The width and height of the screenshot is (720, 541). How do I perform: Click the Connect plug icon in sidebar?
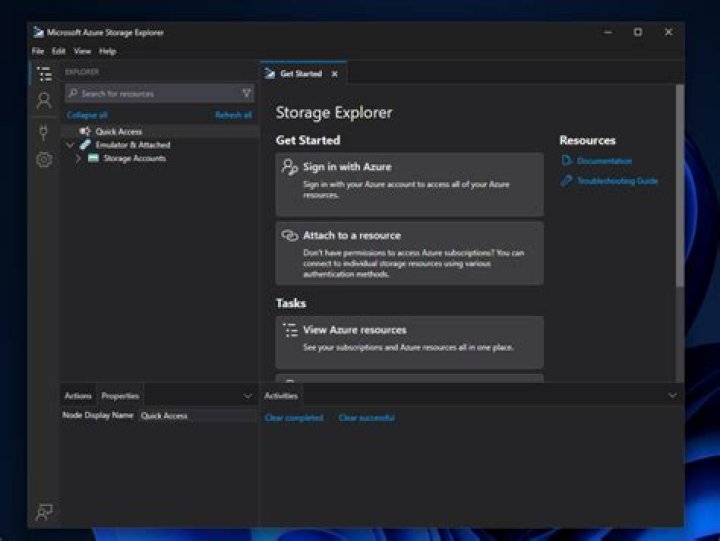44,132
